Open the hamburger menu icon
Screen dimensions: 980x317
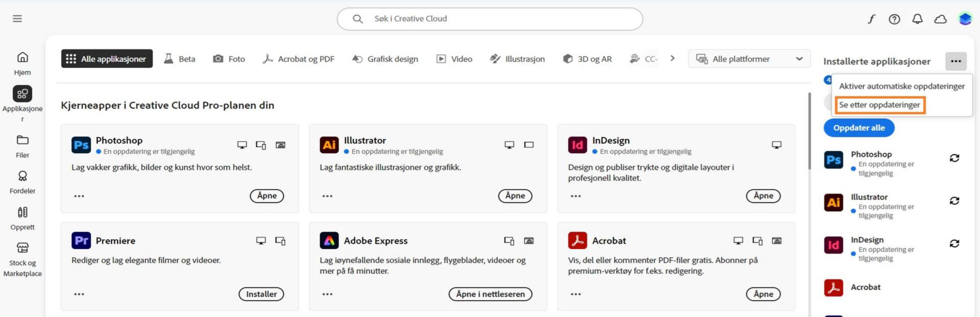coord(17,19)
